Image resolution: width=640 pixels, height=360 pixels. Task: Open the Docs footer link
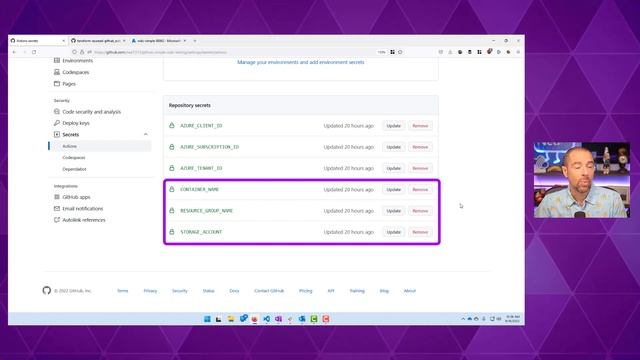(x=234, y=291)
